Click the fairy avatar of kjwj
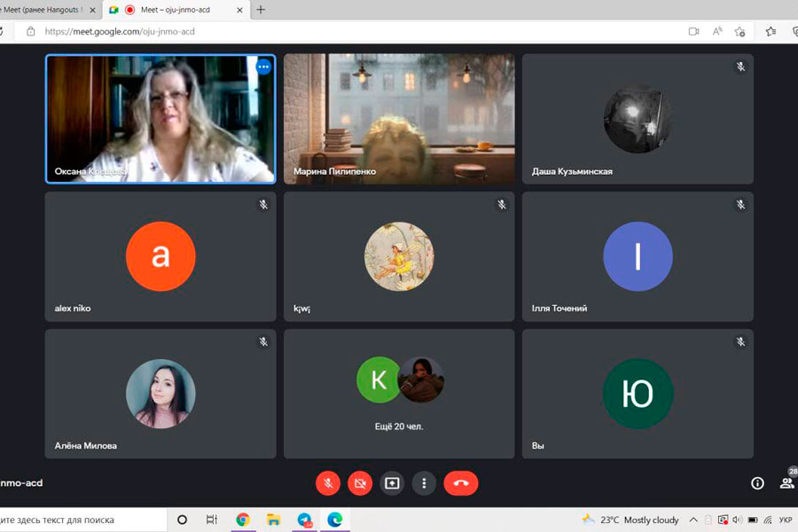This screenshot has width=798, height=532. pos(399,256)
